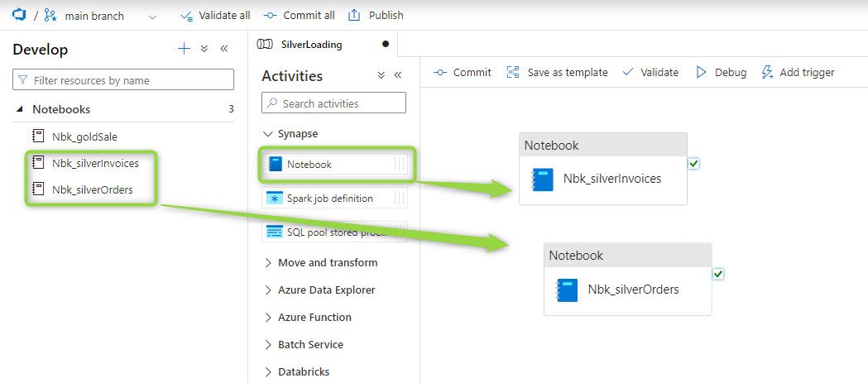
Task: Collapse the Activities pane
Action: click(397, 75)
